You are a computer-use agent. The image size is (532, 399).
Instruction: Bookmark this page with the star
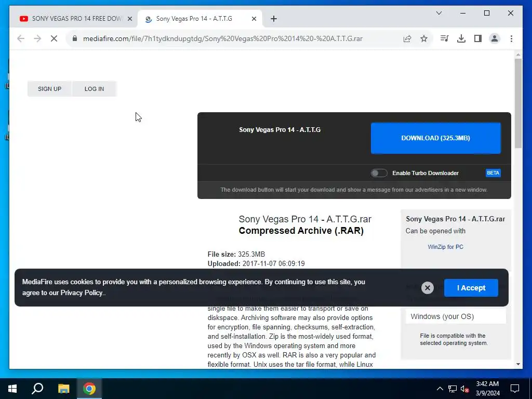pos(424,38)
